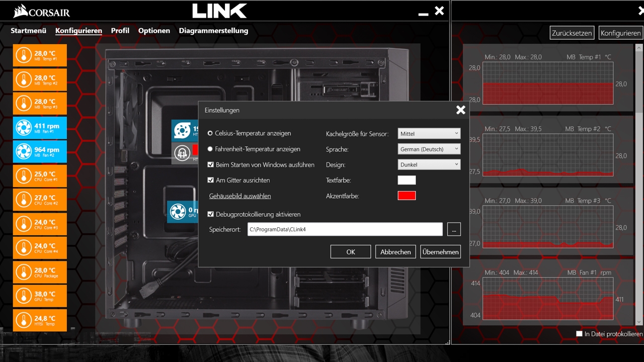Select the MB Temp #2 sensor tile
This screenshot has width=644, height=362.
tap(40, 79)
